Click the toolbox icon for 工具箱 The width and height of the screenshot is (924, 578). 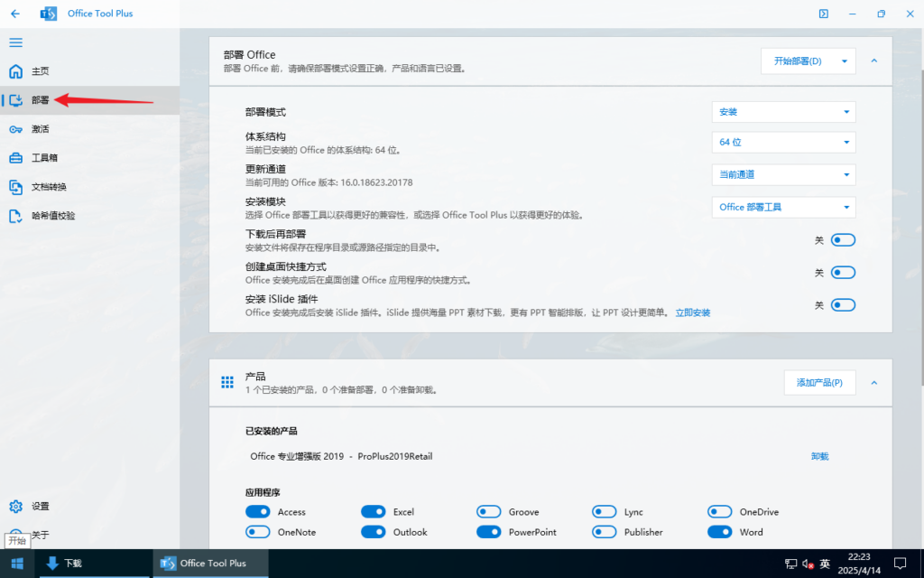click(16, 158)
